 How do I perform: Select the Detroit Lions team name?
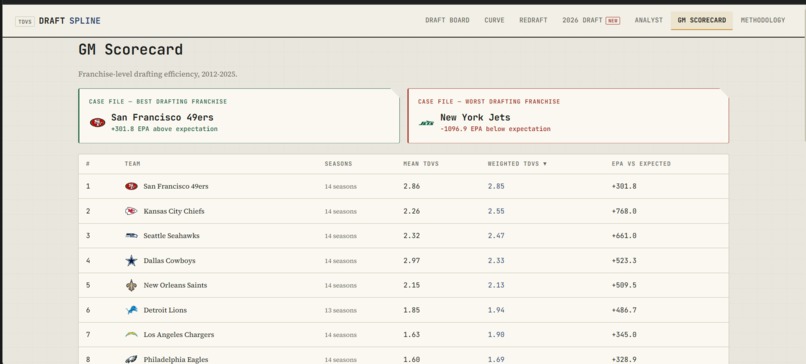[x=165, y=310]
